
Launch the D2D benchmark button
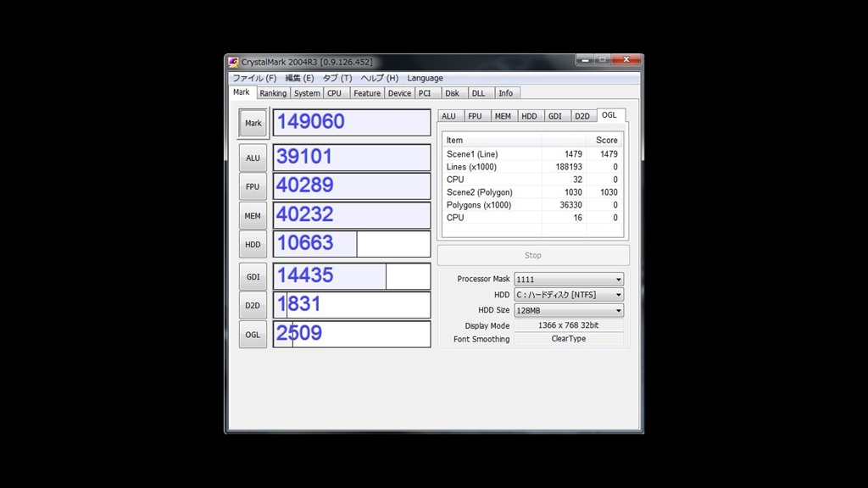tap(253, 305)
